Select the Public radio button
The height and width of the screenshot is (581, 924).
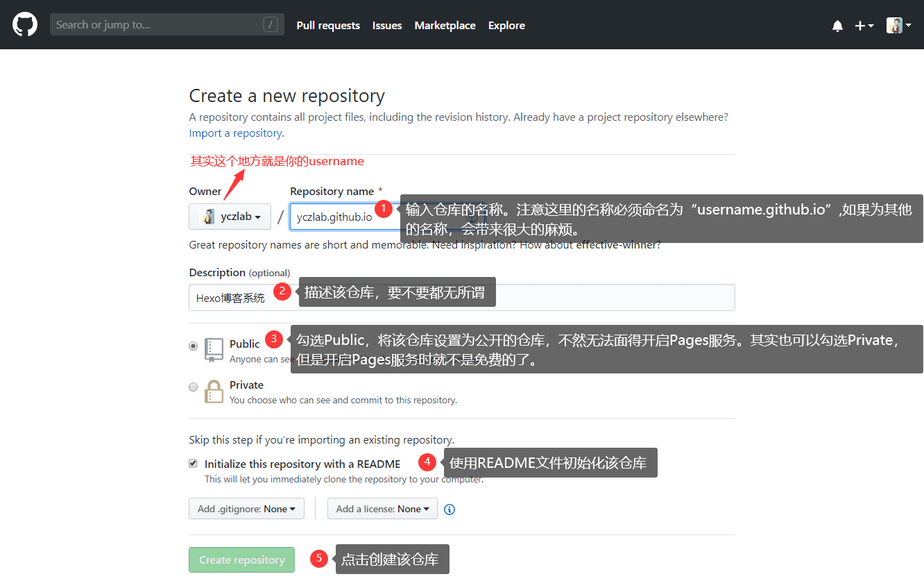[194, 346]
